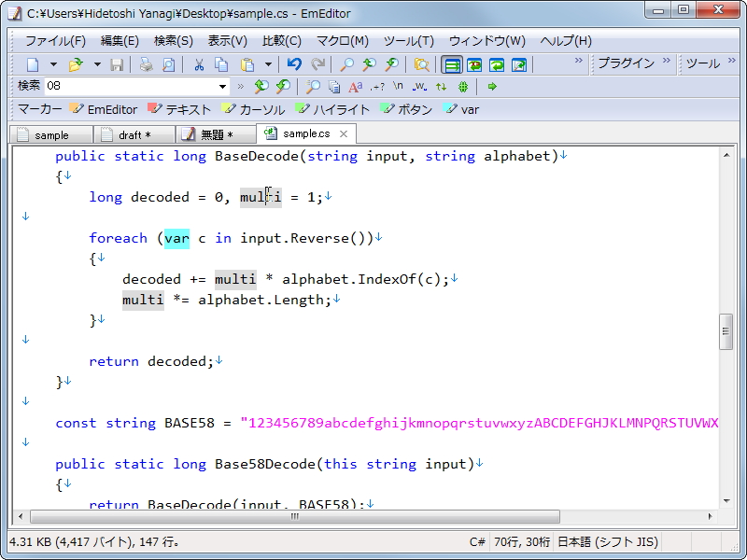Redo the last undone edit
The height and width of the screenshot is (560, 747).
pos(317,64)
